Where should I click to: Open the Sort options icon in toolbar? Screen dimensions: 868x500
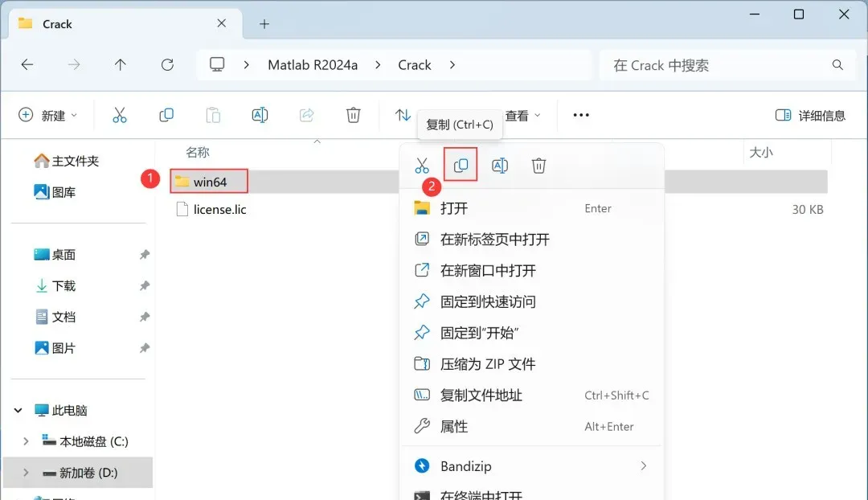tap(403, 115)
